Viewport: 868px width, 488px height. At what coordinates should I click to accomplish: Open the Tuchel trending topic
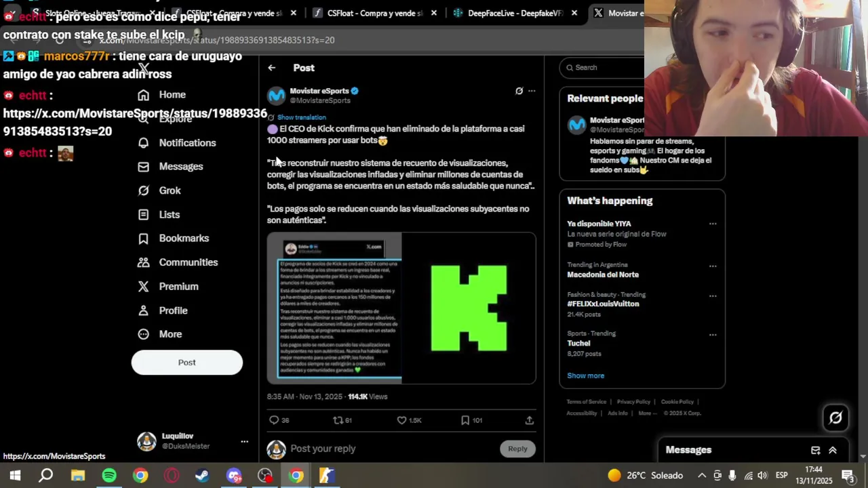point(578,343)
